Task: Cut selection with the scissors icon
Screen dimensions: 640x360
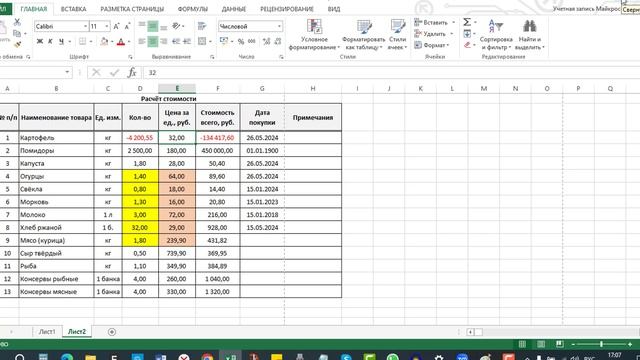Action: pyautogui.click(x=17, y=22)
